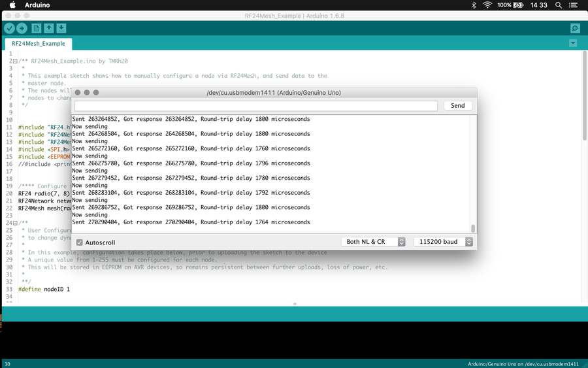Create a new sketch with the New icon

coord(37,28)
